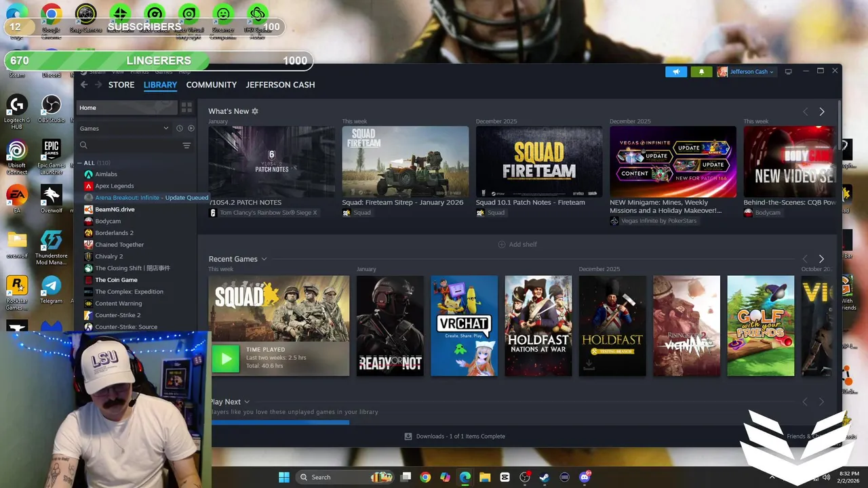Click Add shelf
The height and width of the screenshot is (488, 868).
point(517,244)
